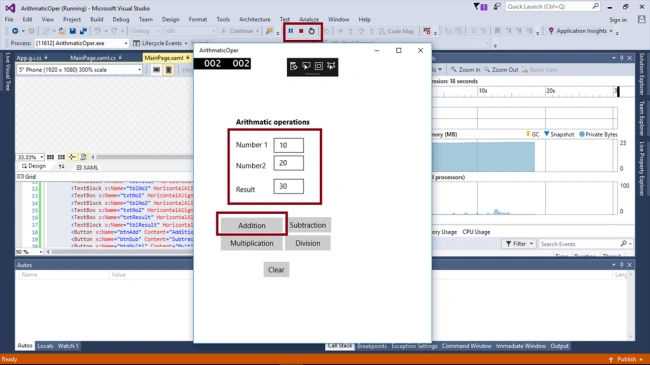650x365 pixels.
Task: Undo the last action
Action: pos(97,31)
